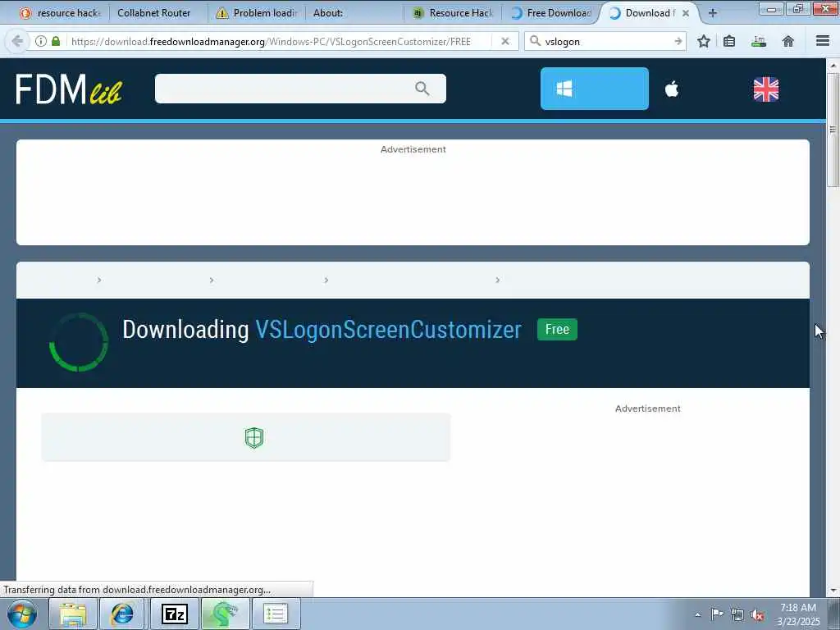Screen dimensions: 840x630
Task: Open the green dragon taskbar application
Action: click(225, 614)
